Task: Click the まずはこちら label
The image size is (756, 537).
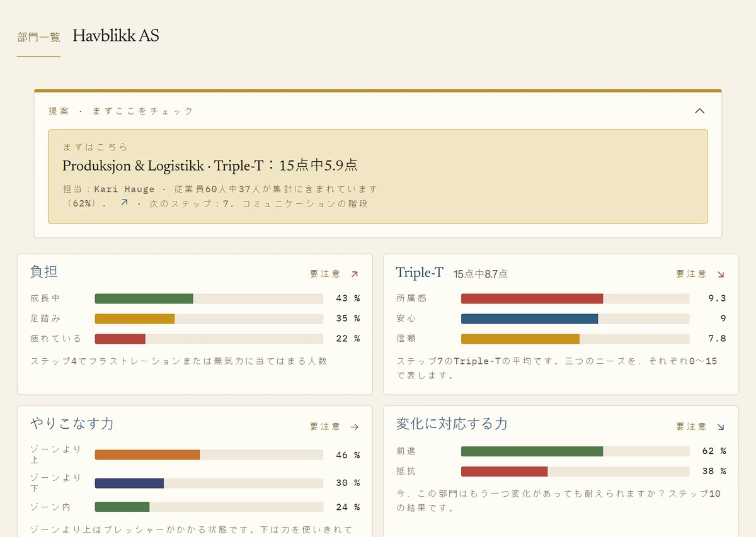Action: click(x=95, y=147)
